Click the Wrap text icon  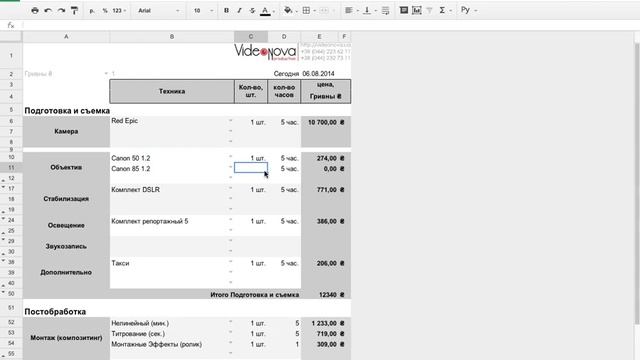pos(385,11)
